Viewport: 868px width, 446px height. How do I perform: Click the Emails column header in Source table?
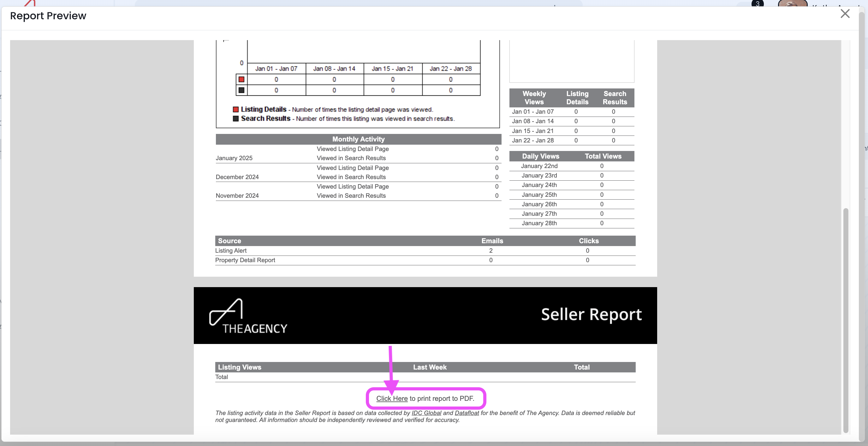492,241
